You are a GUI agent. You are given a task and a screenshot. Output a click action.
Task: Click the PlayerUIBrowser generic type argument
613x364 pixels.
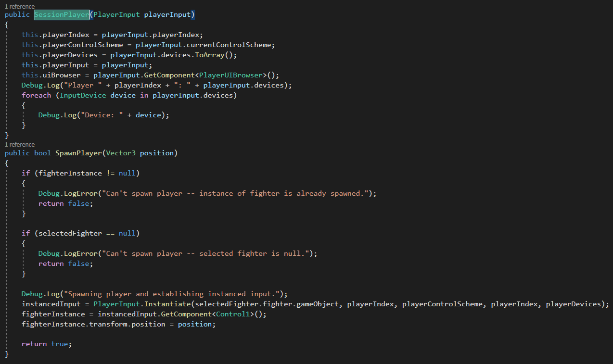(230, 75)
